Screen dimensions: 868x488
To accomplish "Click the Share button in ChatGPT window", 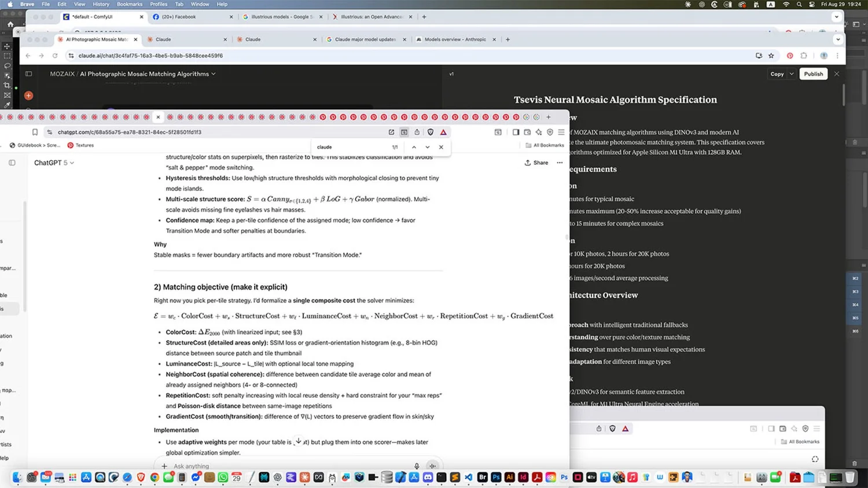I will [536, 163].
